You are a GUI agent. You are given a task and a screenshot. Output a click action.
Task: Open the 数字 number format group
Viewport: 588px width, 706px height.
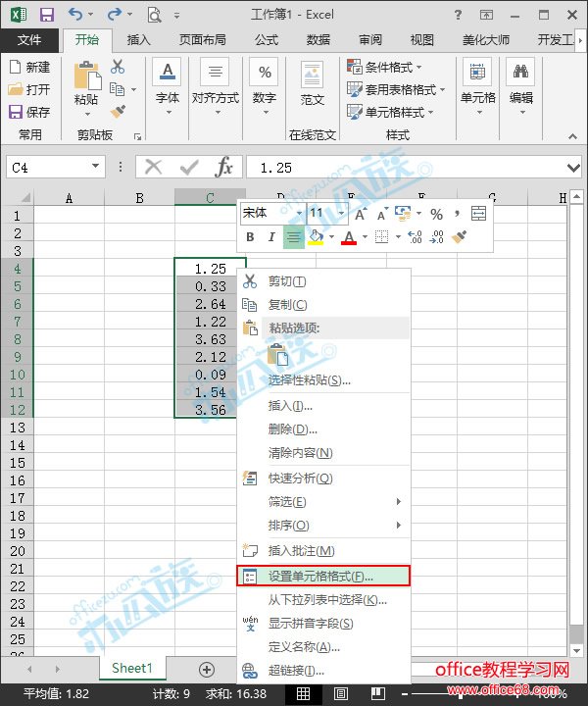pos(264,85)
